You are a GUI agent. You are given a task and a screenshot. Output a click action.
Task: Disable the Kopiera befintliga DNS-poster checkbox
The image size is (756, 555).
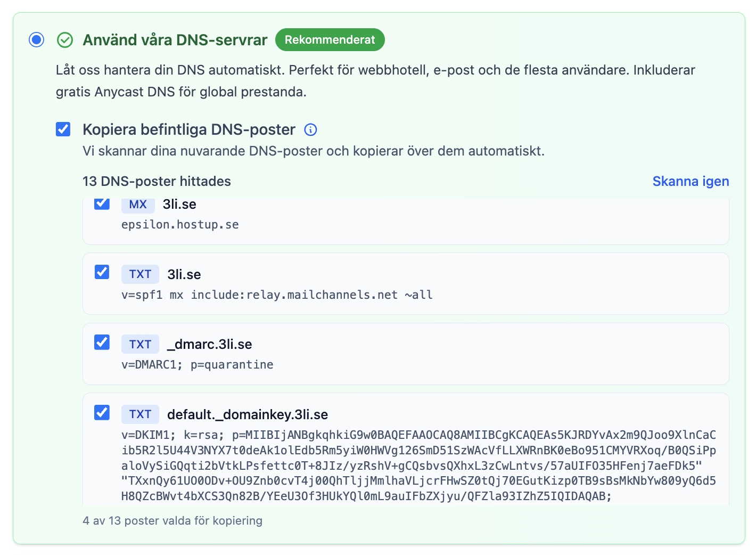coord(63,129)
